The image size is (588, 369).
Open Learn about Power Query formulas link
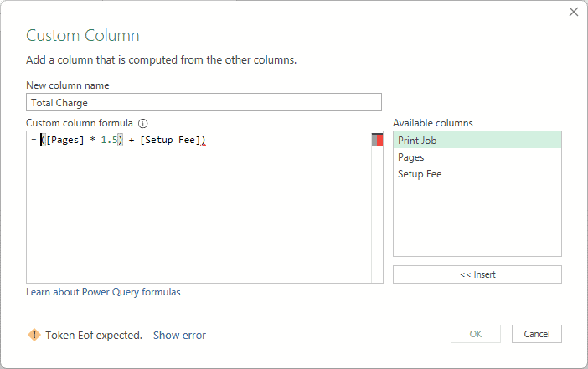click(x=103, y=292)
